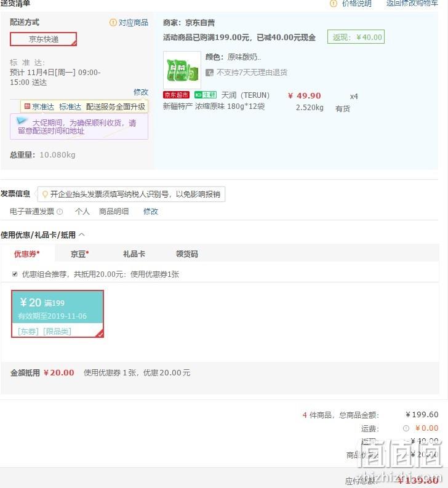448x488 pixels.
Task: Click the 商品明细 invoice content text
Action: coord(114,212)
